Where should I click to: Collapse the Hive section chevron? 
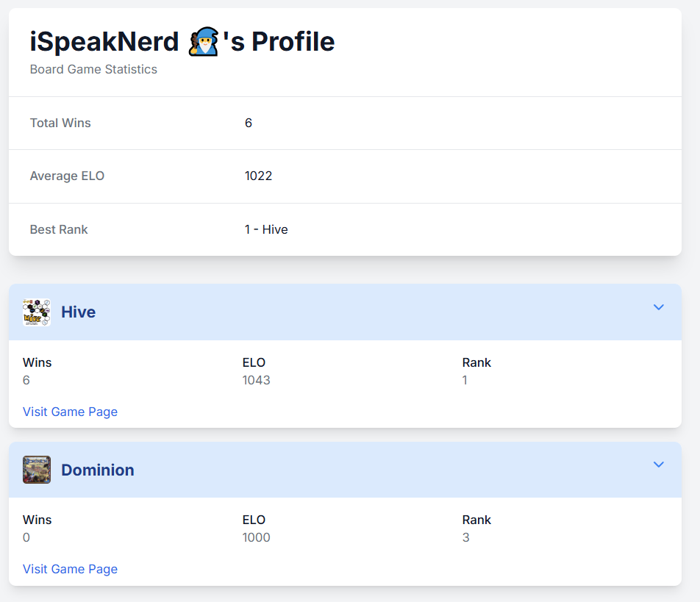(x=659, y=307)
